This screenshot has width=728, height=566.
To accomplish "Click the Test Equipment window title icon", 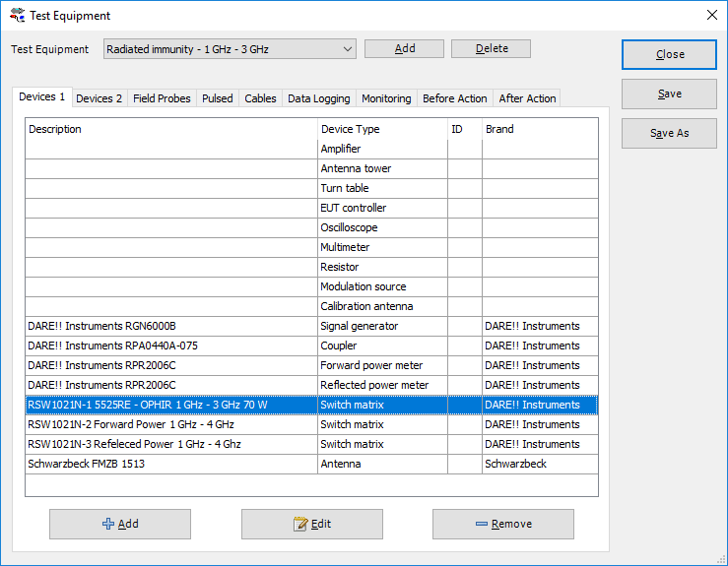I will click(17, 15).
